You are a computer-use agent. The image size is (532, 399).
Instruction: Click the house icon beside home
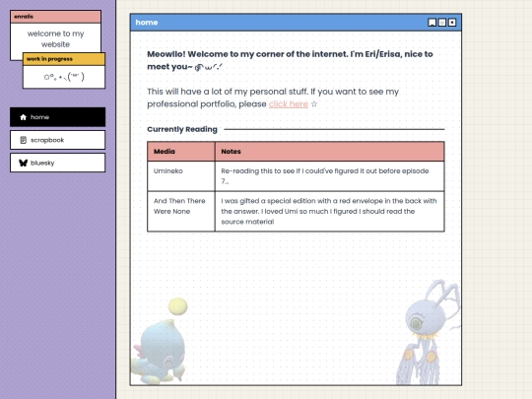(23, 117)
